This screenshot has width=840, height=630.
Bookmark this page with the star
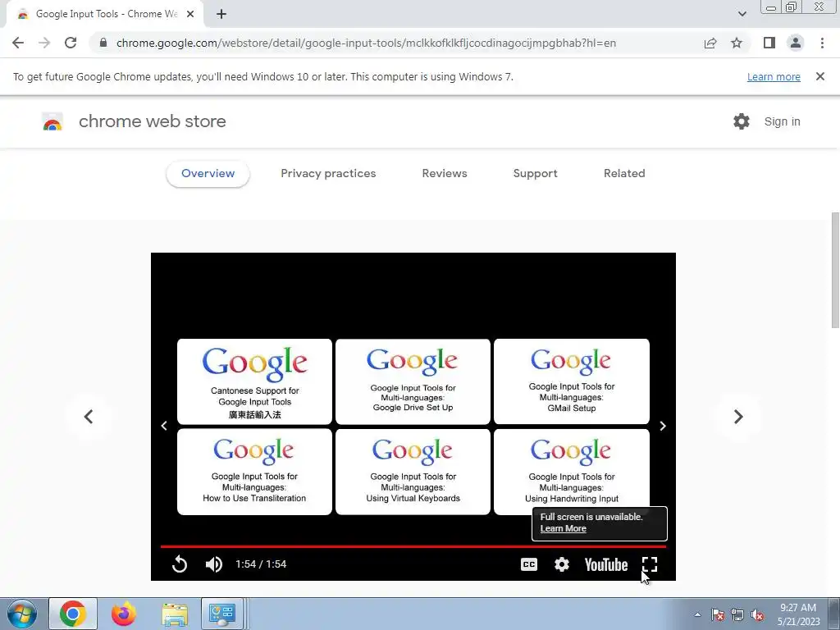[x=737, y=43]
